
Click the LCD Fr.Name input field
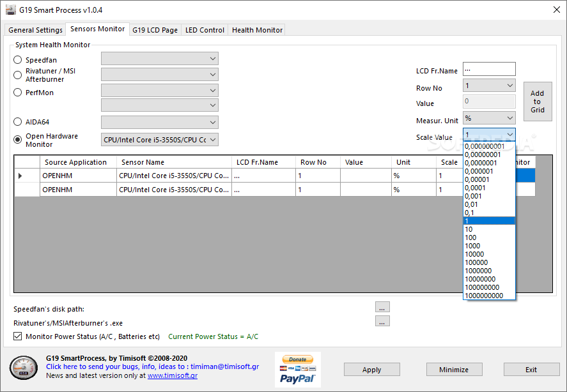(489, 69)
